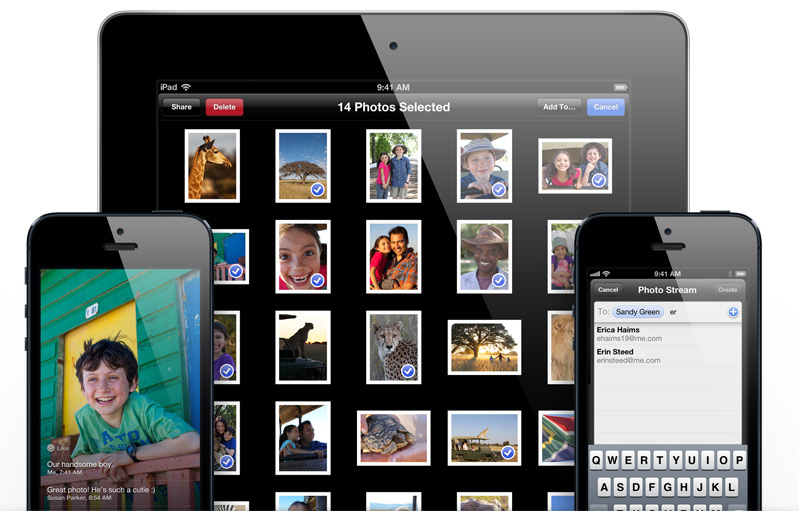Viewport: 799px width, 531px height.
Task: Tap Create in Photo Stream header
Action: click(x=727, y=290)
